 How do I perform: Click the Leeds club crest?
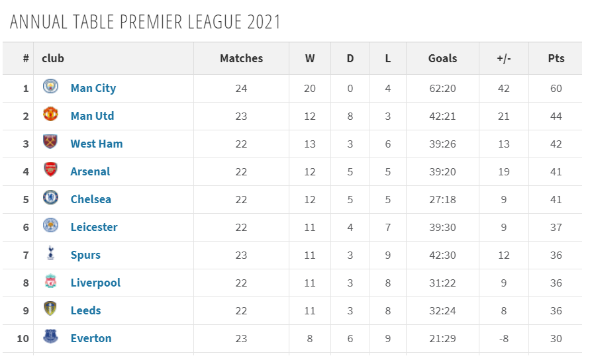click(50, 308)
